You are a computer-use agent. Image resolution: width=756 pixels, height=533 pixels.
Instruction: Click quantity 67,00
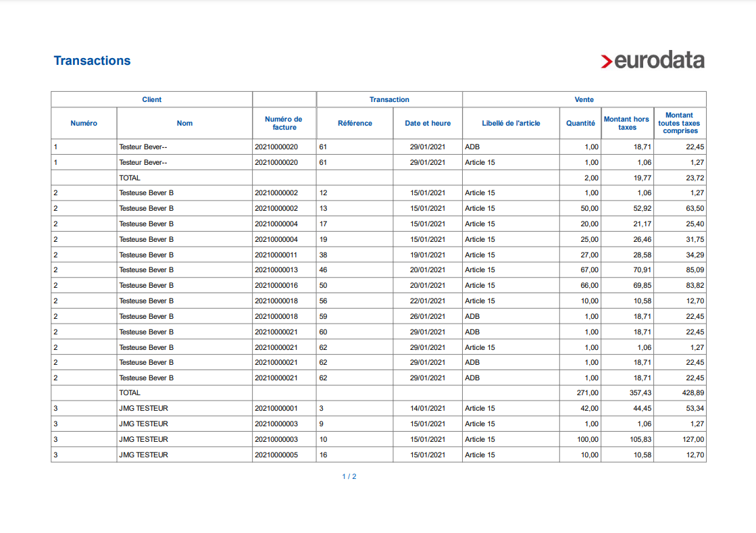[x=589, y=270]
